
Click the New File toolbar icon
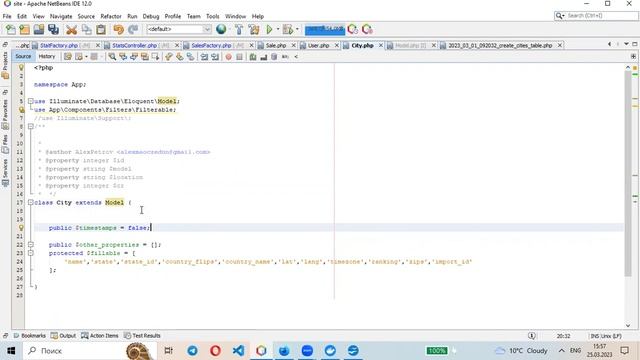pyautogui.click(x=11, y=29)
